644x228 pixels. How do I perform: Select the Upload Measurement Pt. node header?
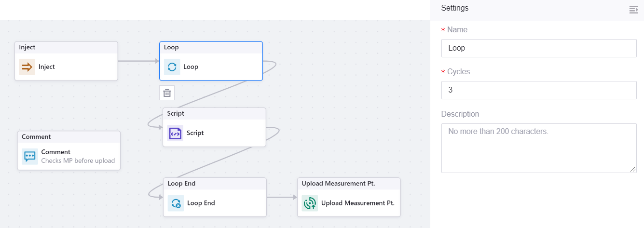tap(349, 184)
